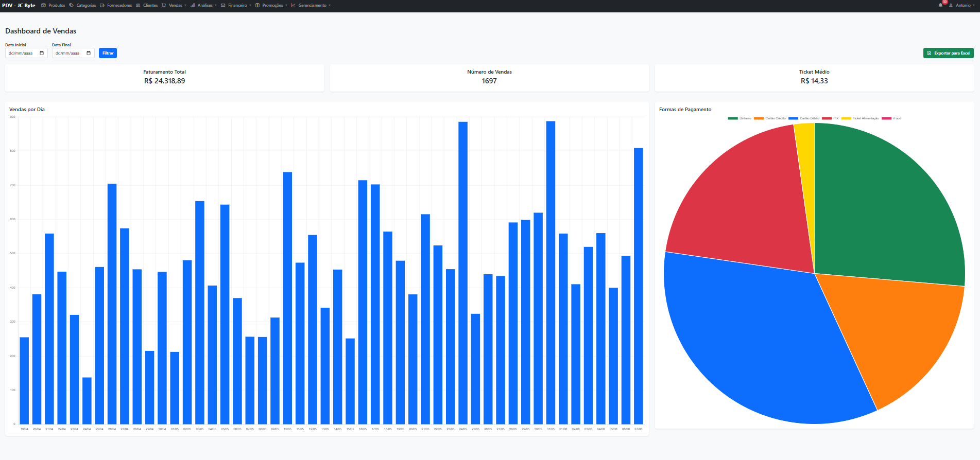Open the Data Final calendar picker icon
Viewport: 980px width, 460px height.
(x=89, y=53)
